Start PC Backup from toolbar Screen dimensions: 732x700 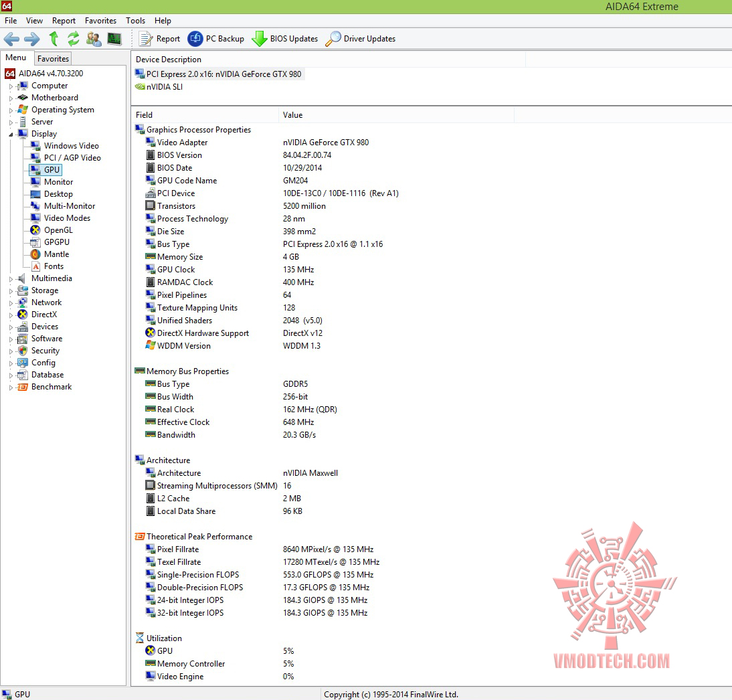point(215,39)
